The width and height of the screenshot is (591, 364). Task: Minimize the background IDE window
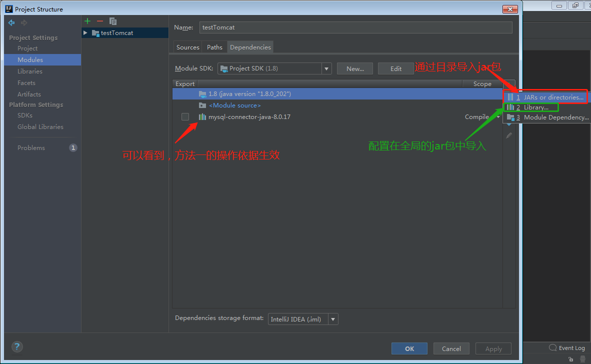(x=559, y=5)
